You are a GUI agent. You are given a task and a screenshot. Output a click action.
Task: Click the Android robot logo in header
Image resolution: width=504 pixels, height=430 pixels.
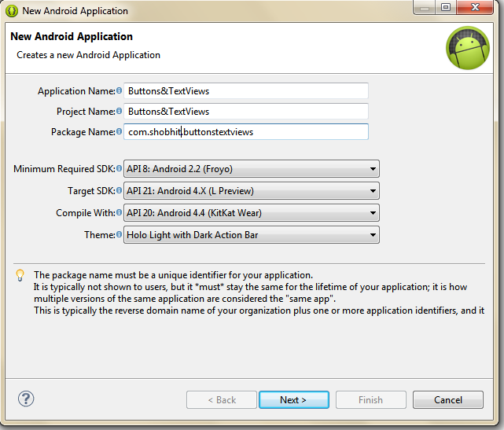point(468,48)
